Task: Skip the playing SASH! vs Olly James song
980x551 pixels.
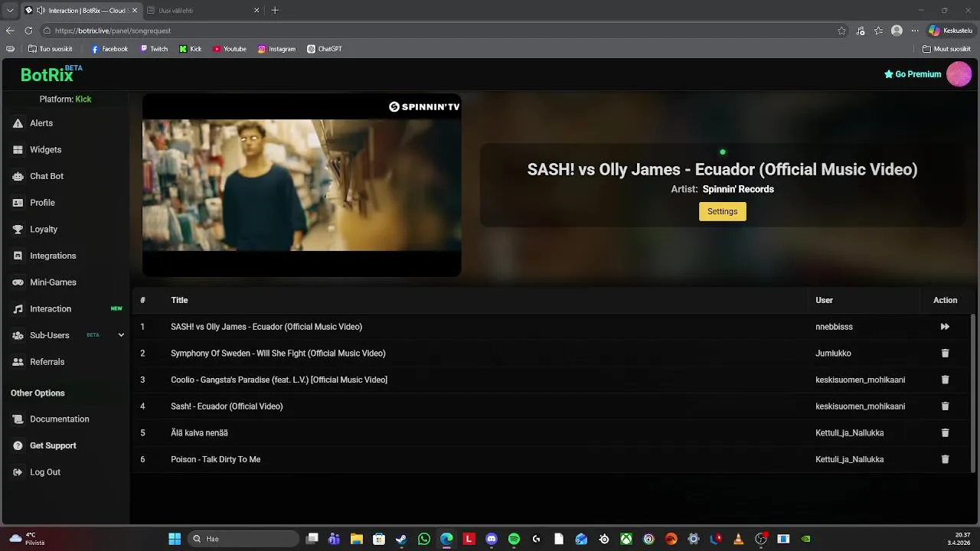Action: [x=945, y=327]
